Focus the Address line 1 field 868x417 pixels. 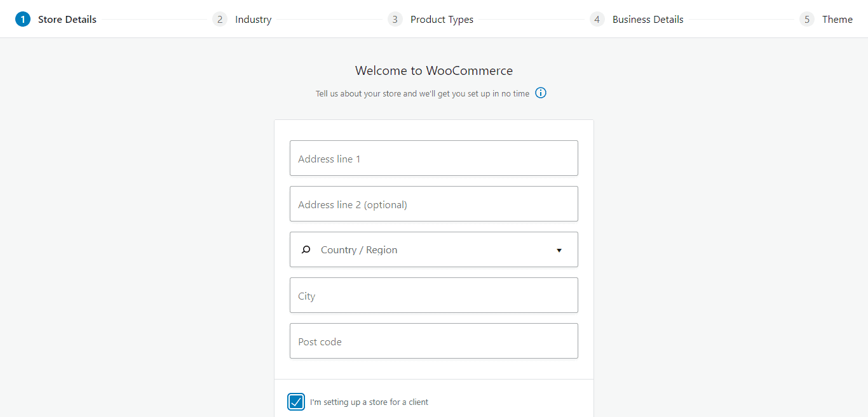pos(434,159)
